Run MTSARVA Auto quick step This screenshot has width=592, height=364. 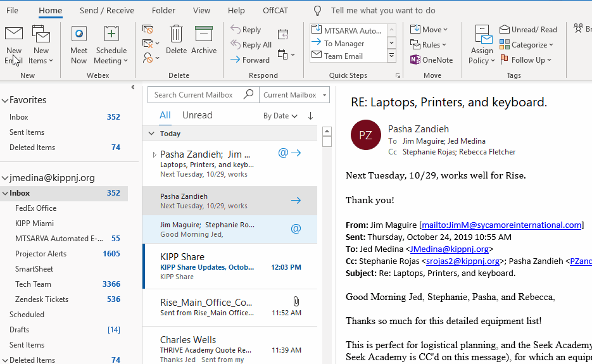click(348, 30)
